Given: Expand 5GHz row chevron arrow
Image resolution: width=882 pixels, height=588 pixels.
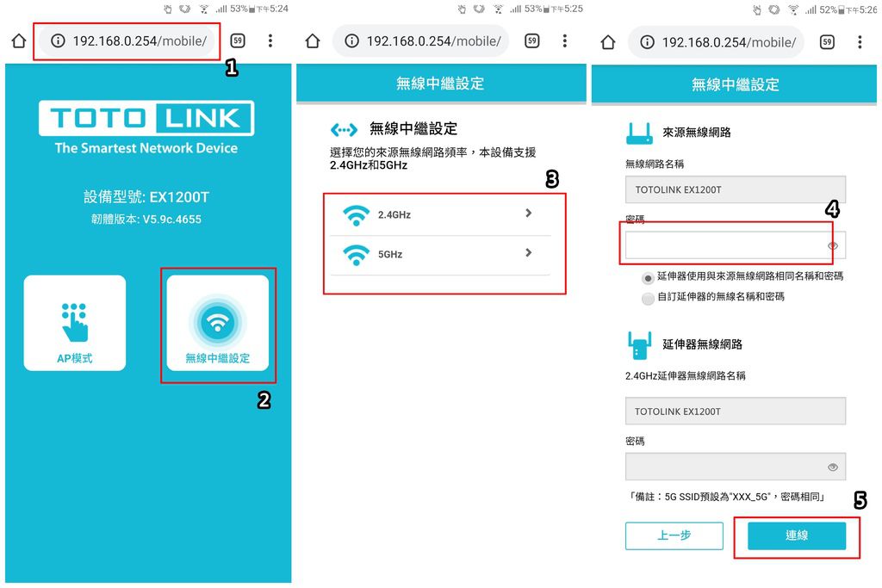Looking at the screenshot, I should (x=528, y=253).
